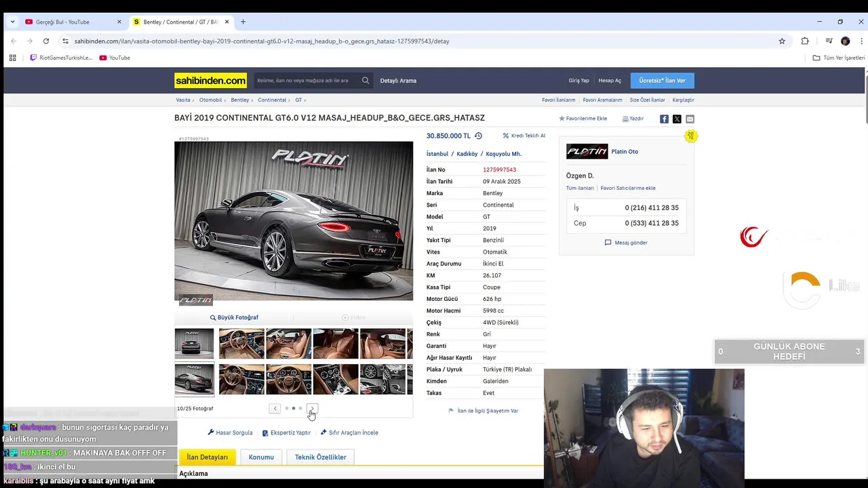
Task: Open Chrome profile avatar
Action: [x=845, y=41]
